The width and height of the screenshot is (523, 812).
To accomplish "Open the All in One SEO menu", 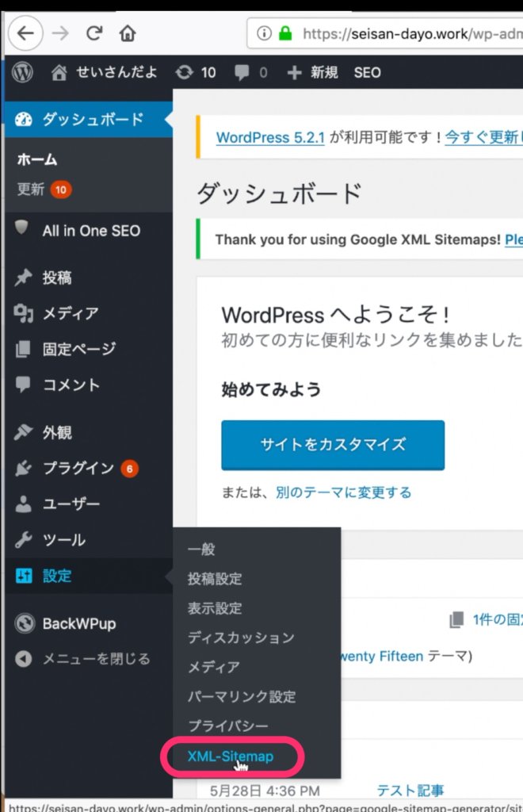I will pyautogui.click(x=90, y=231).
